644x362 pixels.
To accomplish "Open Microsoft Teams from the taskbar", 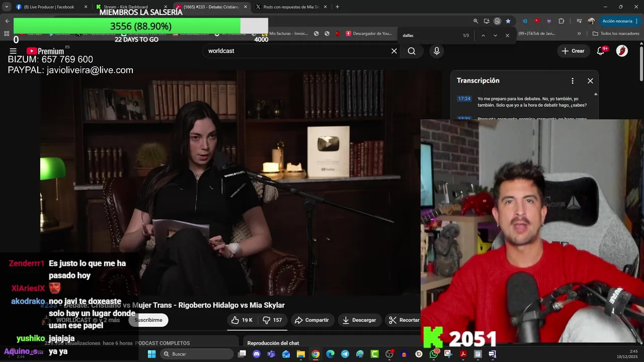I will pyautogui.click(x=271, y=354).
